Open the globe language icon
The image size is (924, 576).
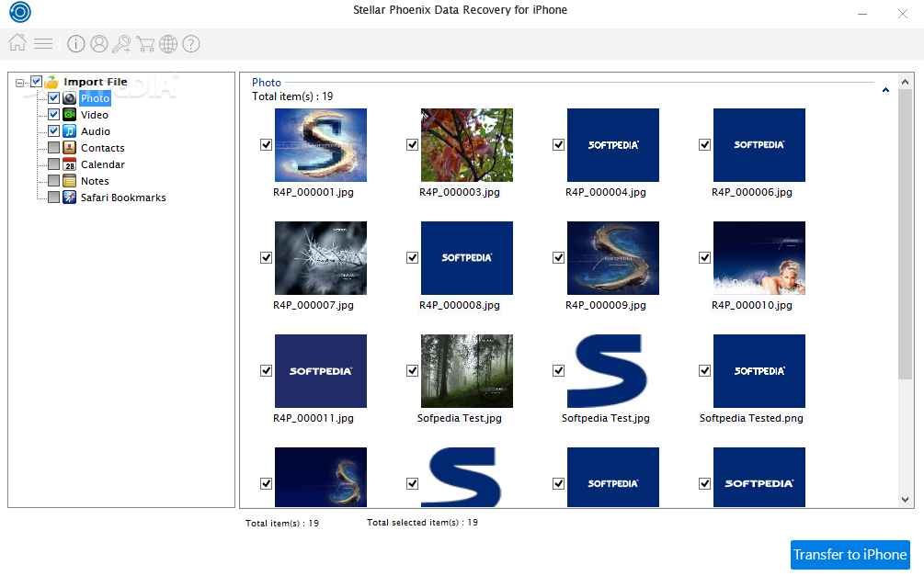pos(168,43)
